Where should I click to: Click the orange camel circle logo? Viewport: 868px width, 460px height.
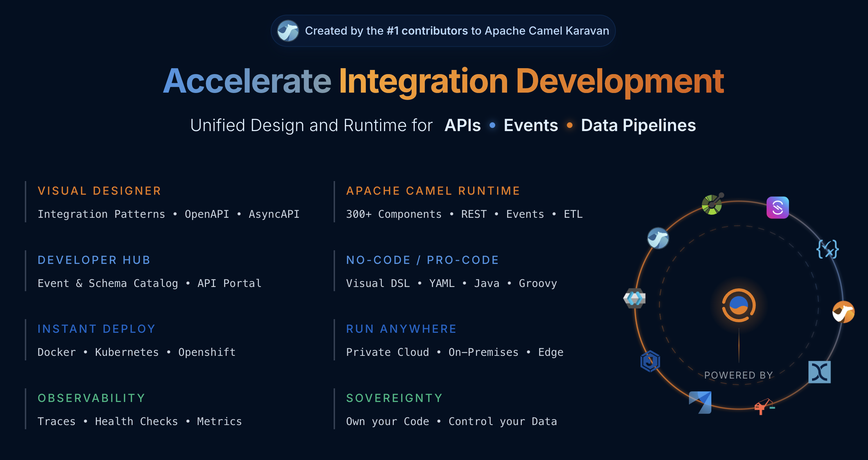[x=843, y=312]
